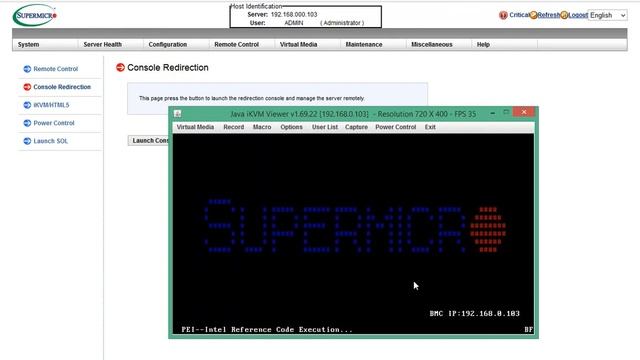Click the BMC IP:192.168.0.103 text
The width and height of the screenshot is (640, 360).
tap(475, 313)
